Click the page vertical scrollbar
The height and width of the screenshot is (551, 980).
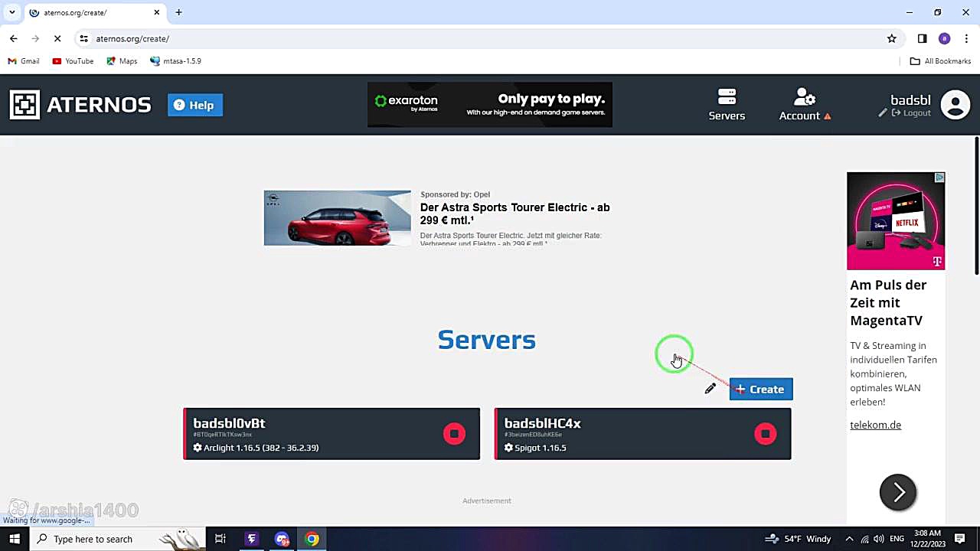click(976, 205)
